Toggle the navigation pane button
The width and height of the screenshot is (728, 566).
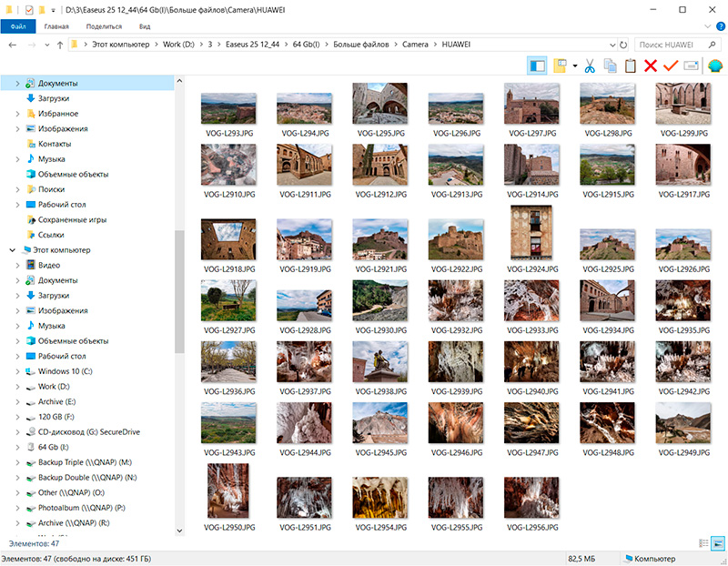[537, 66]
